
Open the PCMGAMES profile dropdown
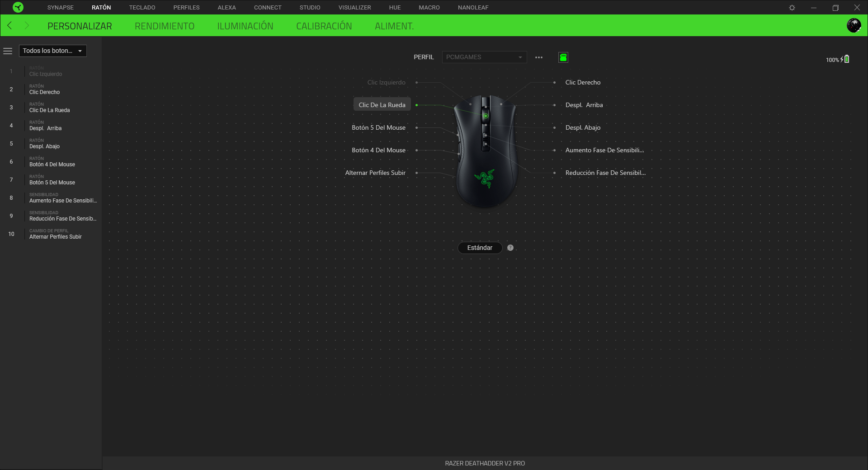[484, 57]
